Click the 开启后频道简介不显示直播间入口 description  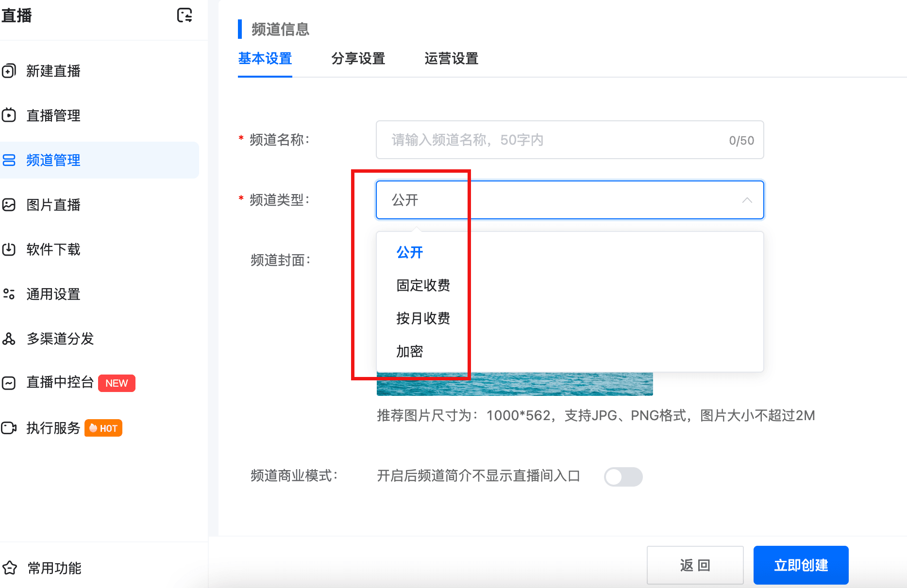(479, 476)
